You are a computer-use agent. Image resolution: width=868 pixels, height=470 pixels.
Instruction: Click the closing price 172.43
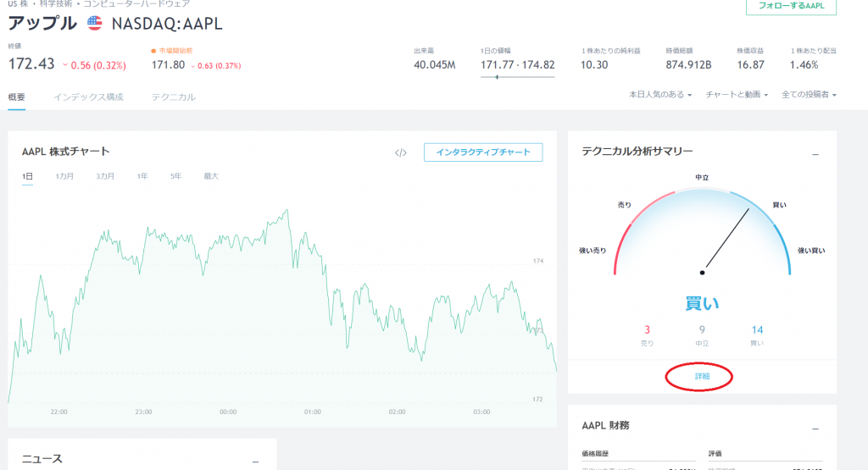point(31,64)
